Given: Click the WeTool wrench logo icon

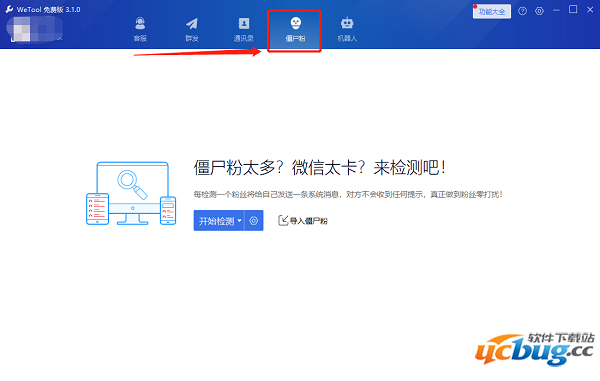Looking at the screenshot, I should point(9,9).
